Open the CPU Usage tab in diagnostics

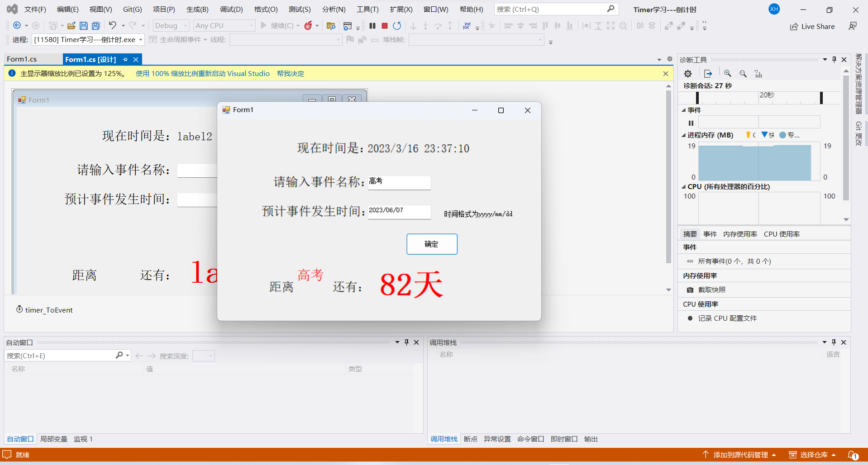click(x=782, y=234)
